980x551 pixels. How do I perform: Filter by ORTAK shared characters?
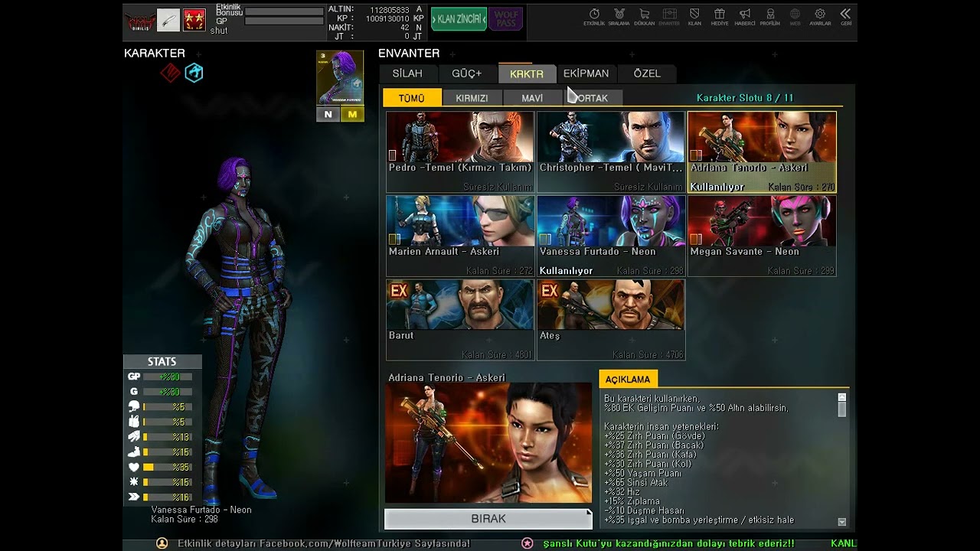coord(593,98)
